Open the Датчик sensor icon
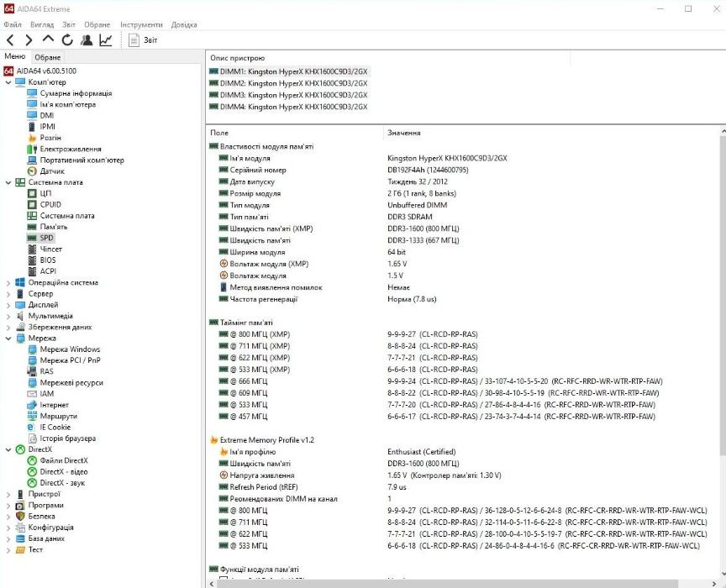726x588 pixels. (x=32, y=171)
